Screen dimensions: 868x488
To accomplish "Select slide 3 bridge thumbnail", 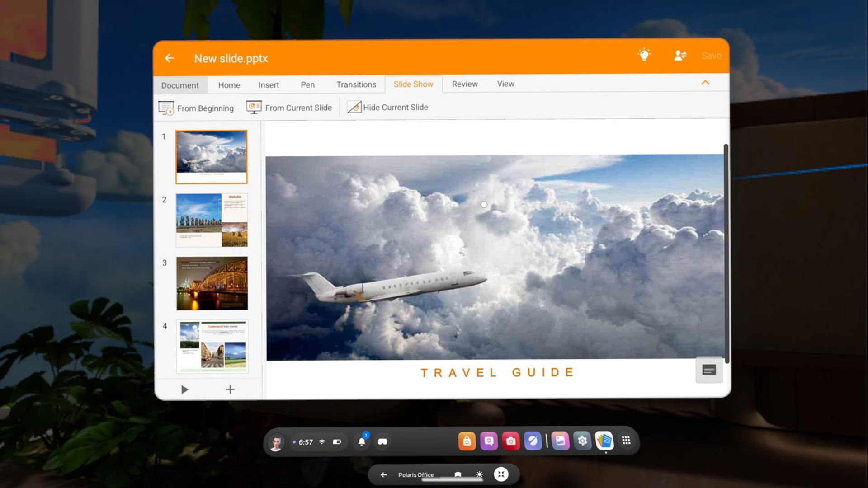I will tap(212, 283).
